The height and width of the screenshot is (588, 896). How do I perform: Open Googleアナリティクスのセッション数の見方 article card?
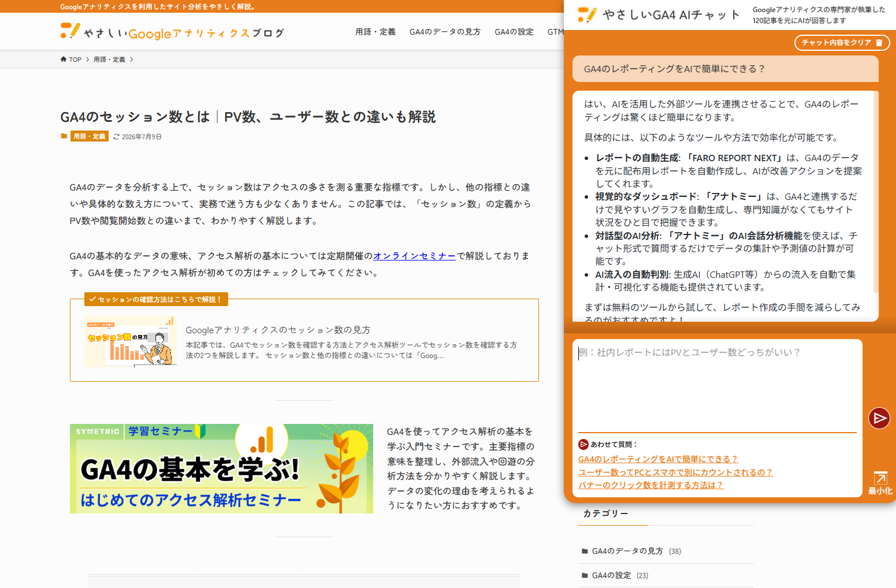304,340
